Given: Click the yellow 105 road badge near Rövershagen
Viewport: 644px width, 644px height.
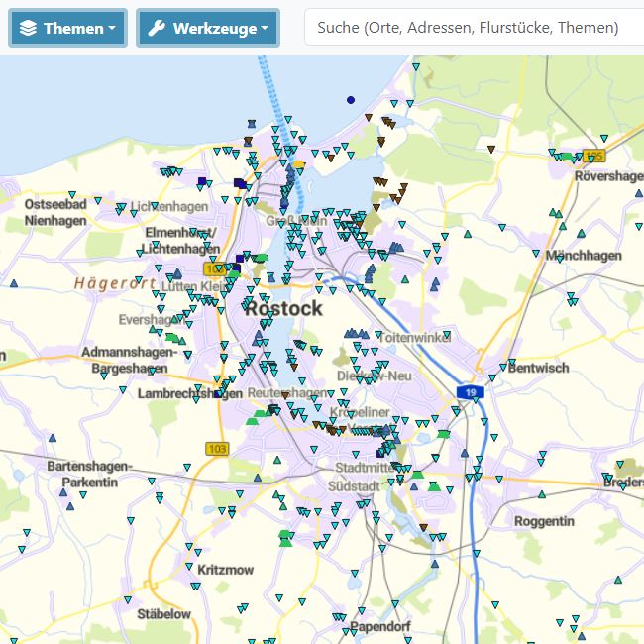Looking at the screenshot, I should click(x=593, y=156).
